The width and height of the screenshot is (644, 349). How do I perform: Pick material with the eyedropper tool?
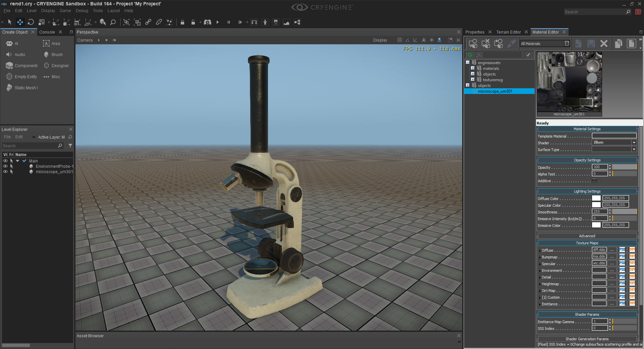(x=512, y=44)
